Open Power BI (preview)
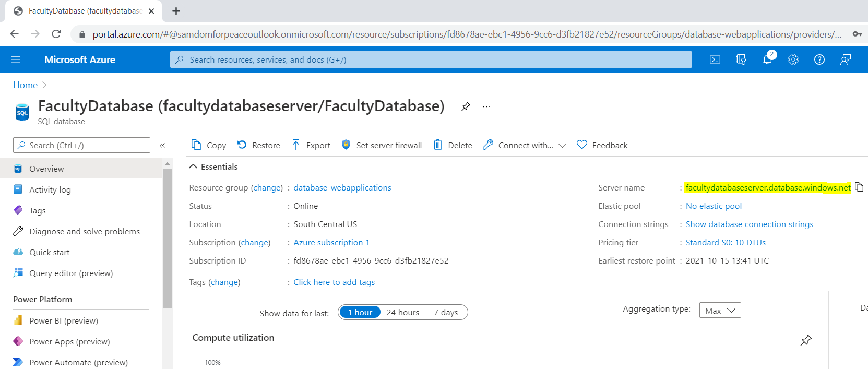 (81, 320)
